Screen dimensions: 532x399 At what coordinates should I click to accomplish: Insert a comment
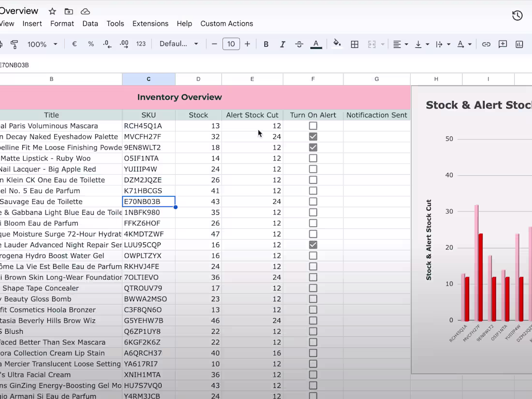pyautogui.click(x=502, y=44)
